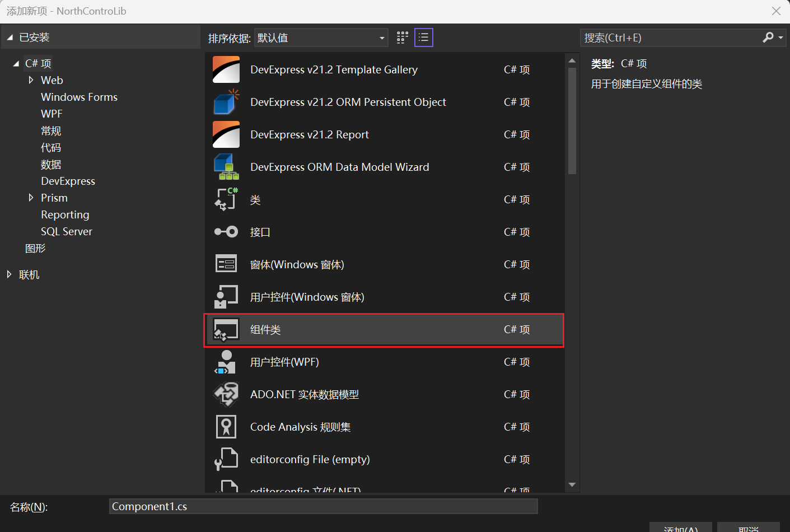Click the ADO.NET 实体数据模型 icon
This screenshot has width=790, height=532.
(x=226, y=394)
